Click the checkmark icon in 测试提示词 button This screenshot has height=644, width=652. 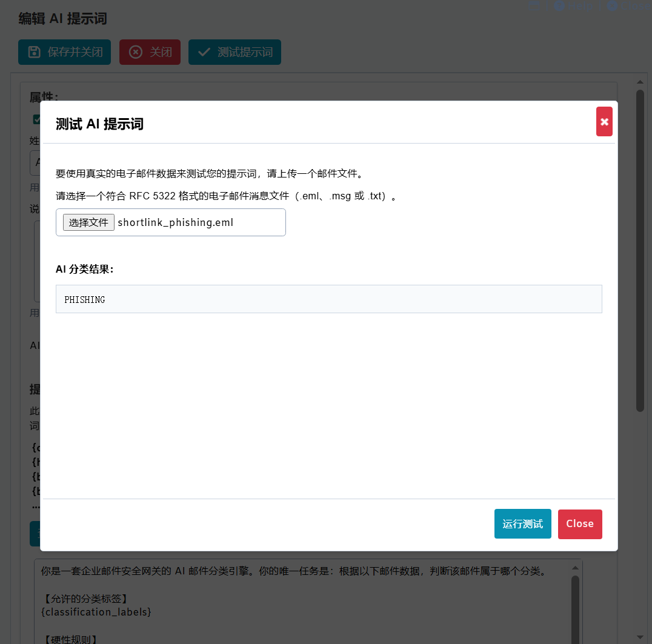(204, 52)
